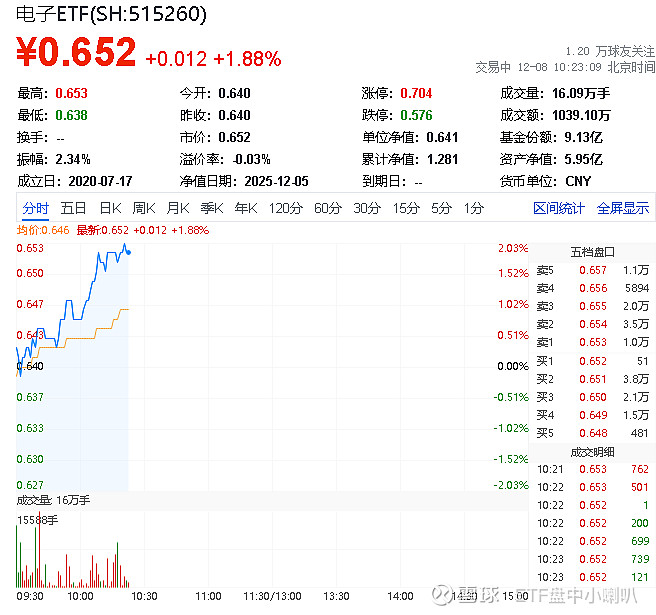This screenshot has width=656, height=615.
Task: Click the 全屏显示 fullscreen link
Action: click(623, 208)
